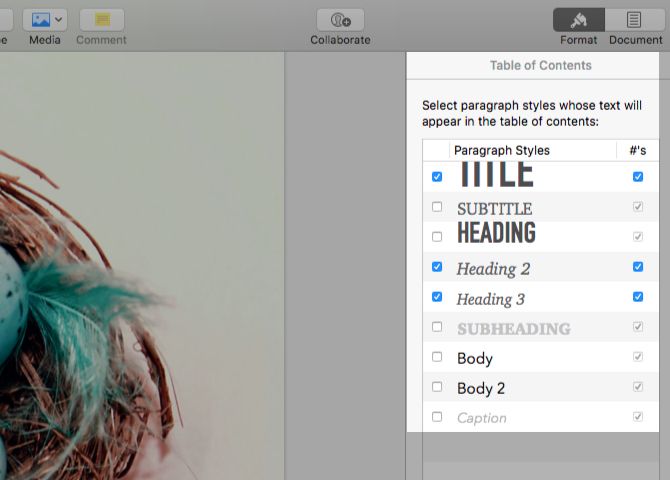This screenshot has height=480, width=670.
Task: Toggle page numbers for Heading 2 row
Action: [638, 267]
